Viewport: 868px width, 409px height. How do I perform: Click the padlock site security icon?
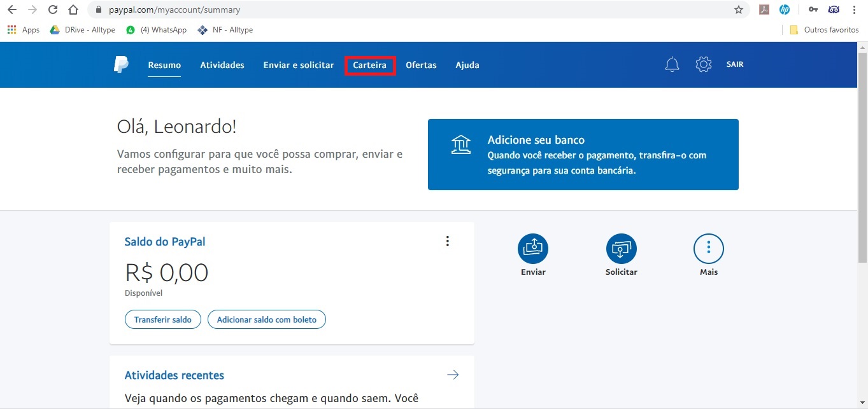[99, 10]
